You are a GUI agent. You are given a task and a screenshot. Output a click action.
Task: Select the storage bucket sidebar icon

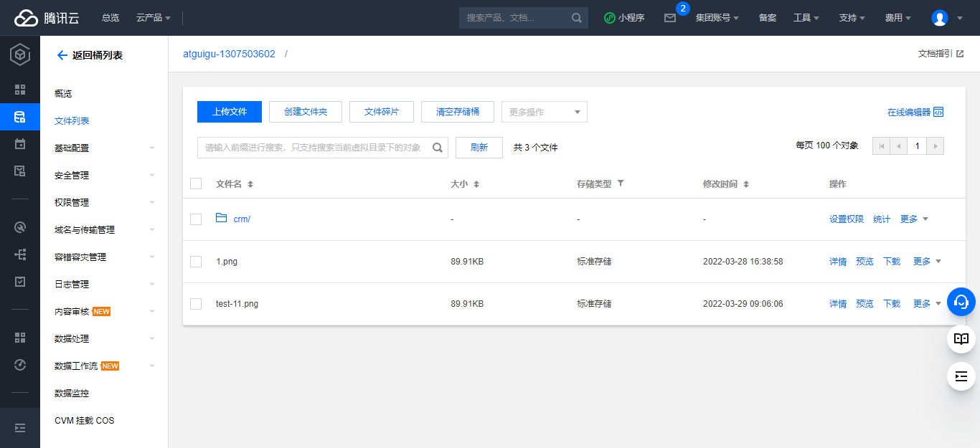point(20,117)
